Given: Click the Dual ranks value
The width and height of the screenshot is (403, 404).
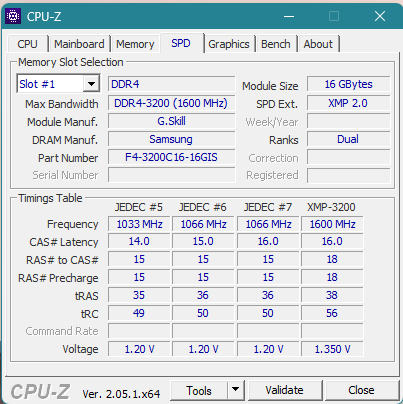Looking at the screenshot, I should [349, 139].
